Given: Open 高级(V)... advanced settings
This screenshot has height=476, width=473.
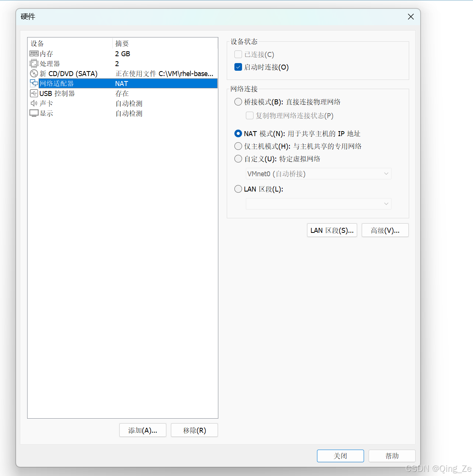Looking at the screenshot, I should point(385,230).
